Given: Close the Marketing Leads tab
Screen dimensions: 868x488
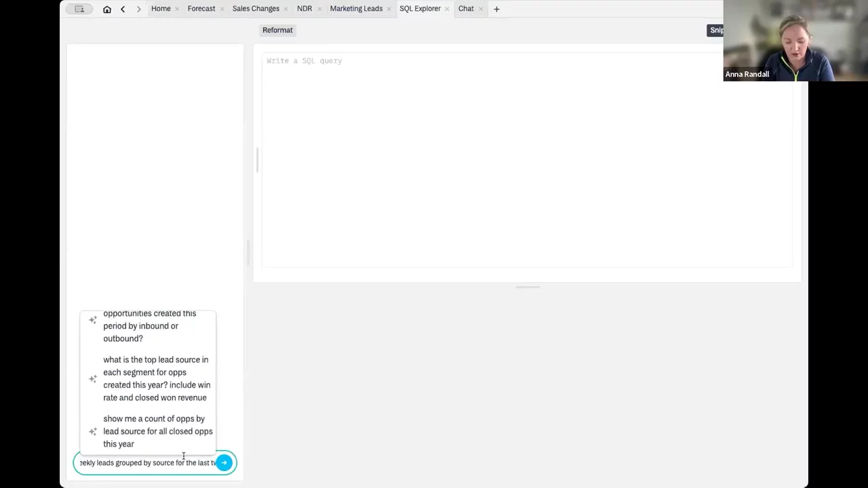Looking at the screenshot, I should (389, 9).
